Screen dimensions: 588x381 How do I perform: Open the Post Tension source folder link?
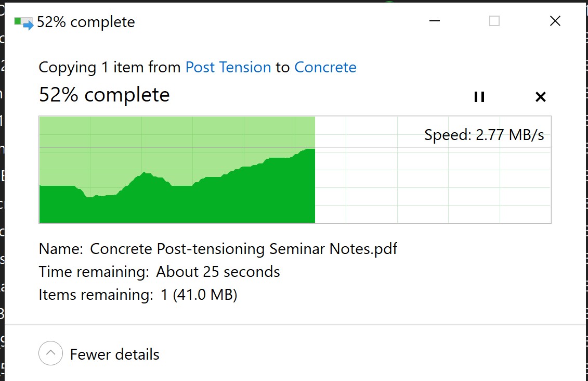[x=228, y=68]
